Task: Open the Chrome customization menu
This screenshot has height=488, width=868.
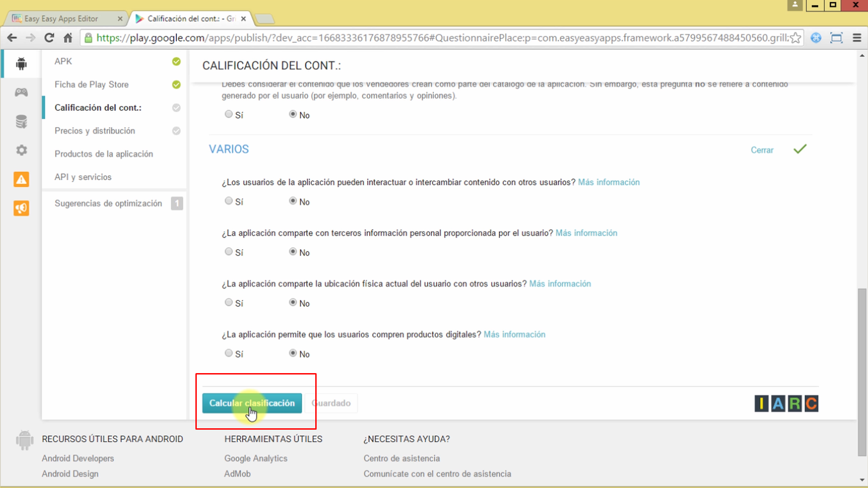Action: tap(857, 38)
